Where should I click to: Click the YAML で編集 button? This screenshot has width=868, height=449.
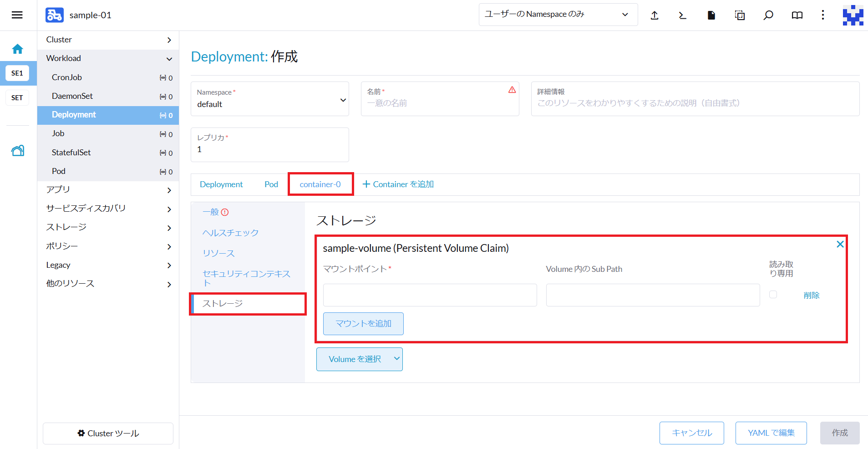[771, 433]
